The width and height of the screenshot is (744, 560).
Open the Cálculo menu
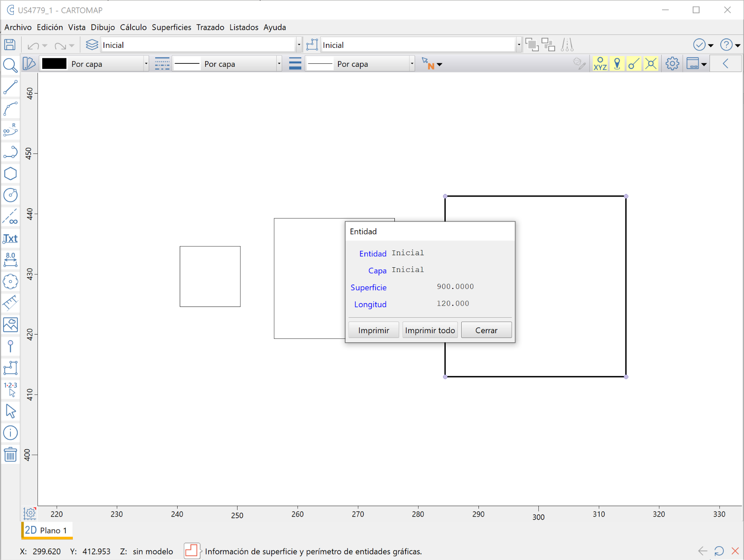tap(133, 27)
